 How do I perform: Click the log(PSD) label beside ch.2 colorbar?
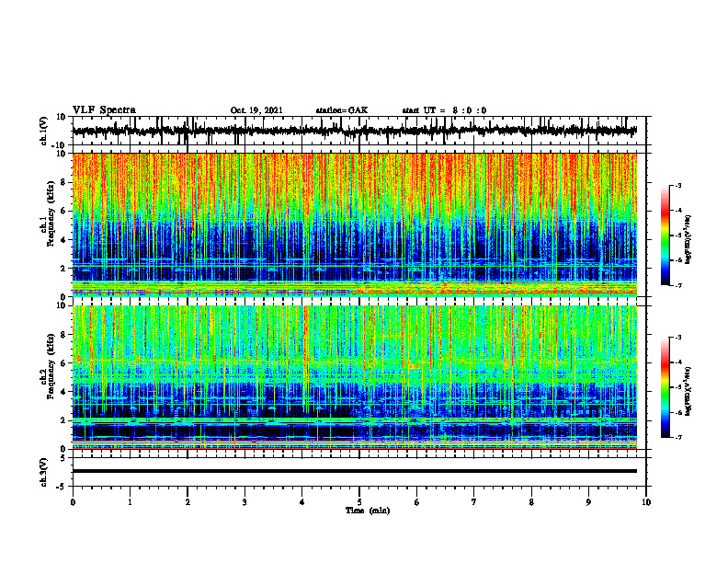click(x=688, y=391)
